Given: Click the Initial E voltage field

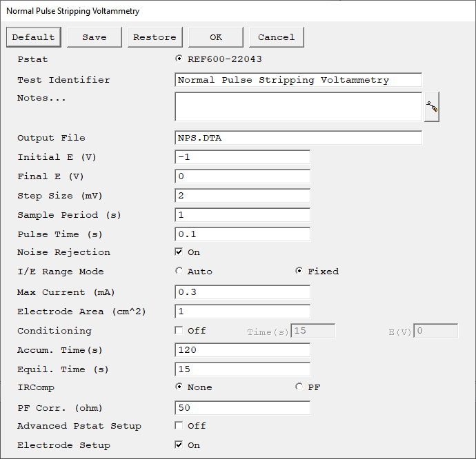Looking at the screenshot, I should click(x=242, y=157).
